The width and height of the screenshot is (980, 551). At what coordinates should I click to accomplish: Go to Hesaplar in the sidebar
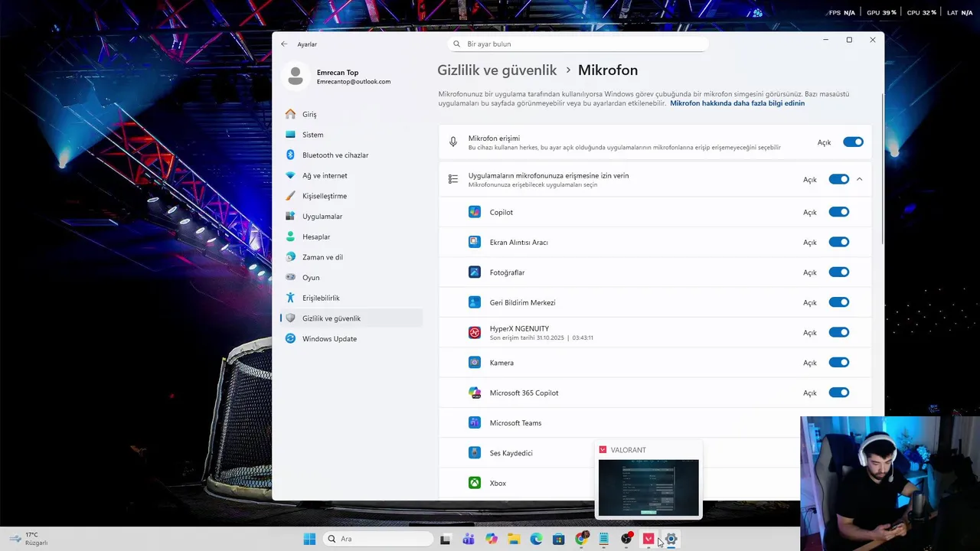(351, 236)
